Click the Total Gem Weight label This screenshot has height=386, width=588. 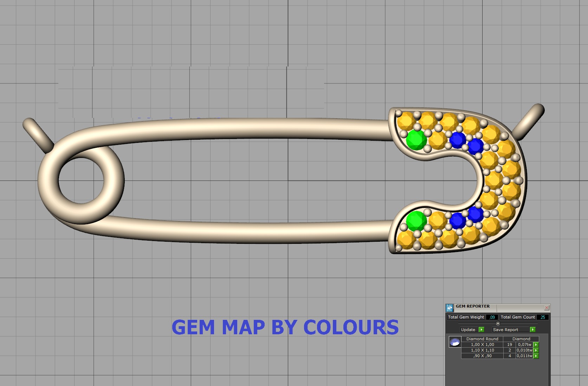coord(466,317)
